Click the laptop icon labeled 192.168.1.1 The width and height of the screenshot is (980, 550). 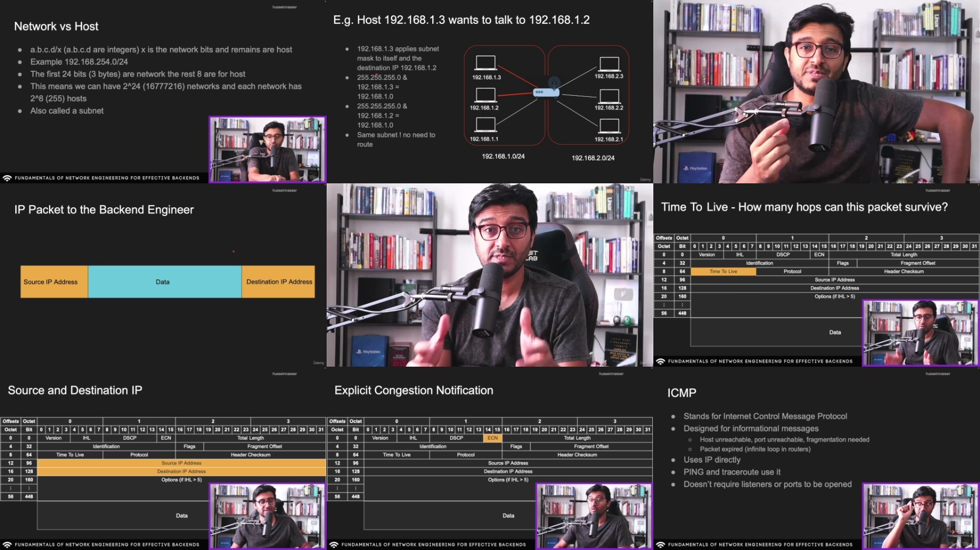click(485, 125)
